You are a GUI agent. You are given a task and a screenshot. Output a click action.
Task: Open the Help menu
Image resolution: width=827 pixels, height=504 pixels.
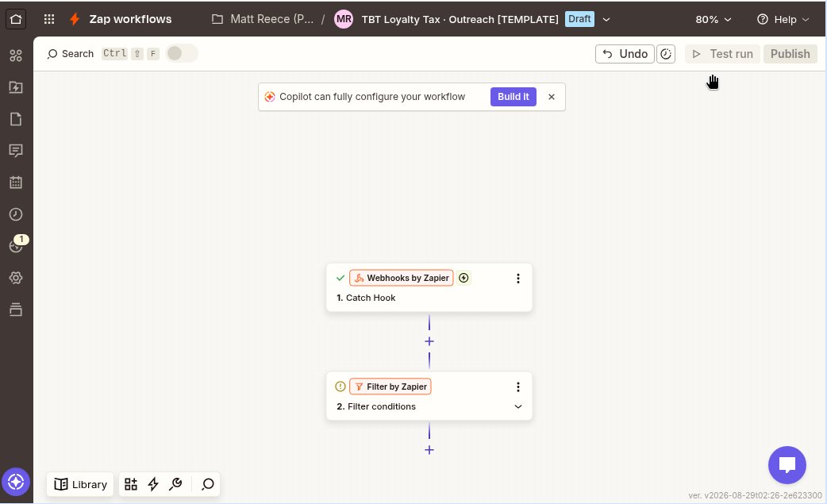(x=783, y=20)
